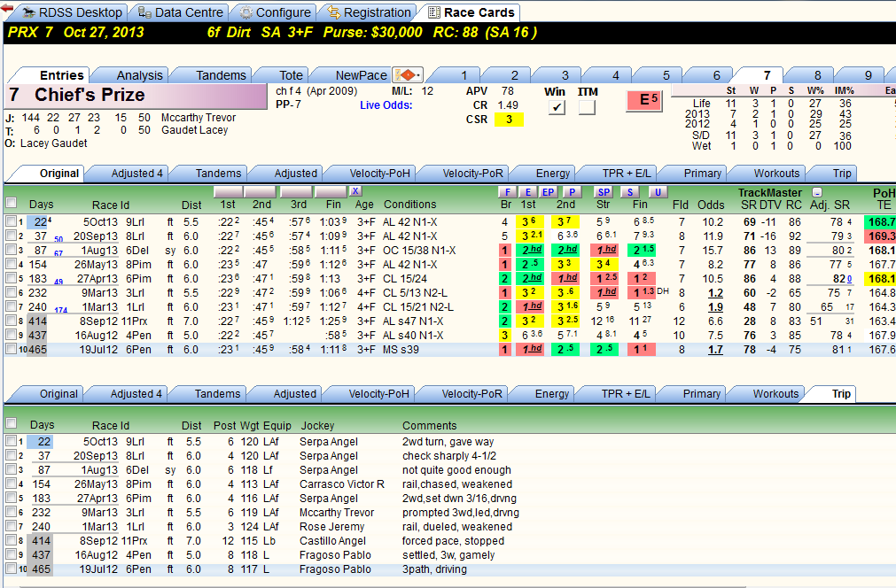Click the F running-style button
The image size is (896, 588).
508,192
